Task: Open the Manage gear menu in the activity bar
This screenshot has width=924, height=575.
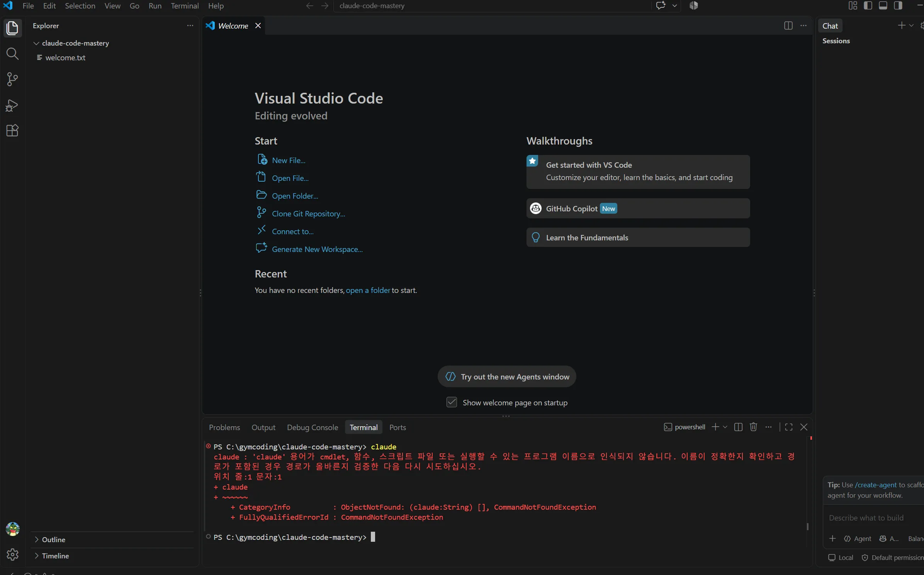Action: (12, 555)
